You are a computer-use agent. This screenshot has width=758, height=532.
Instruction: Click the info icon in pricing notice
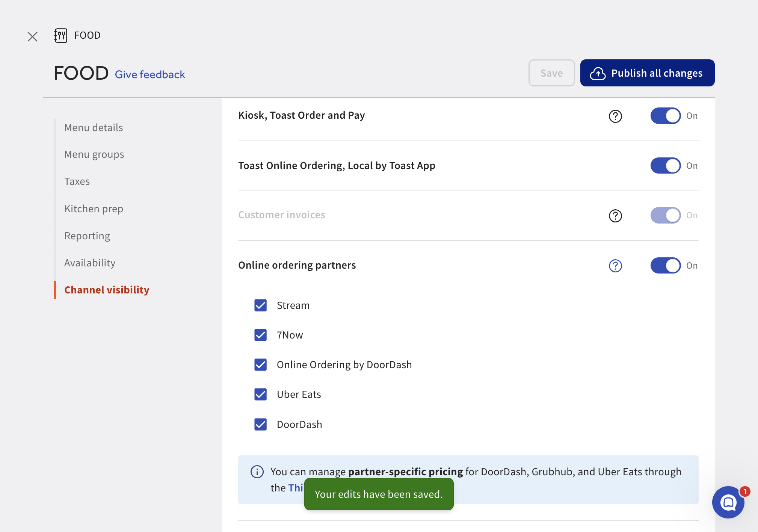[x=257, y=472]
